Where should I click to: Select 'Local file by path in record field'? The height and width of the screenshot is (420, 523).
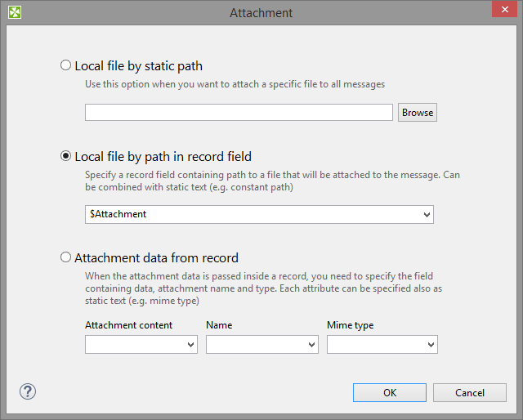(x=66, y=156)
